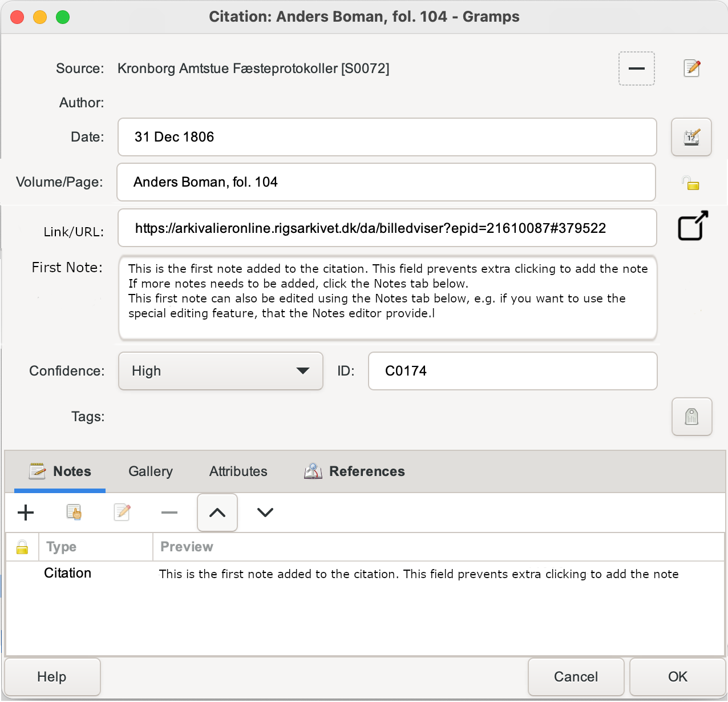Add a new note with plus icon

pos(26,513)
